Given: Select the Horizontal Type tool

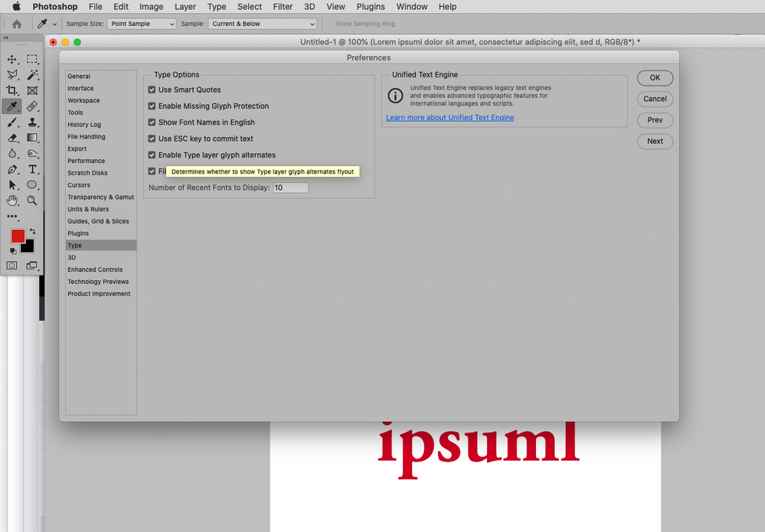Looking at the screenshot, I should coord(32,170).
